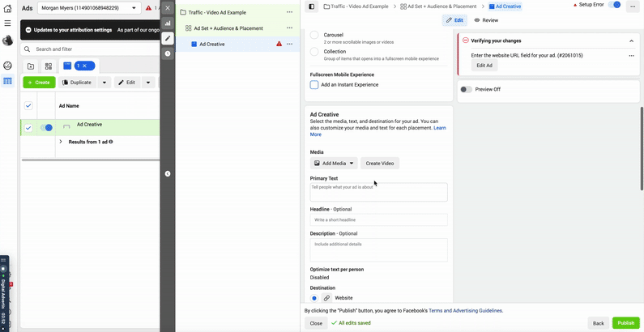Switch to the Review tab
The width and height of the screenshot is (644, 332).
pyautogui.click(x=486, y=20)
